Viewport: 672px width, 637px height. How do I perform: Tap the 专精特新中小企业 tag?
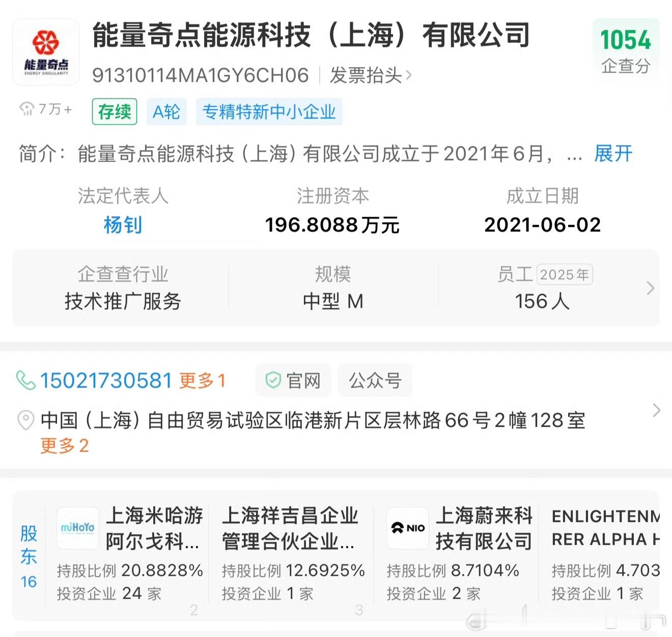pyautogui.click(x=269, y=111)
